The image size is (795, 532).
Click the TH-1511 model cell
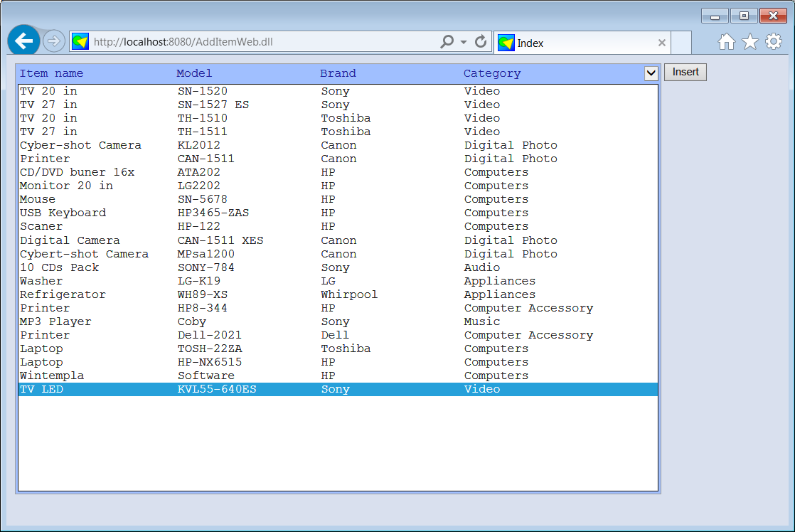point(202,132)
